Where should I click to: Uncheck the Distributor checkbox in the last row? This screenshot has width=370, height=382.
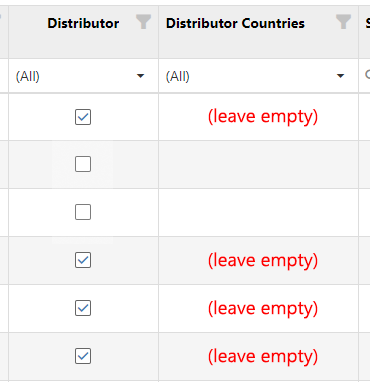pyautogui.click(x=83, y=356)
